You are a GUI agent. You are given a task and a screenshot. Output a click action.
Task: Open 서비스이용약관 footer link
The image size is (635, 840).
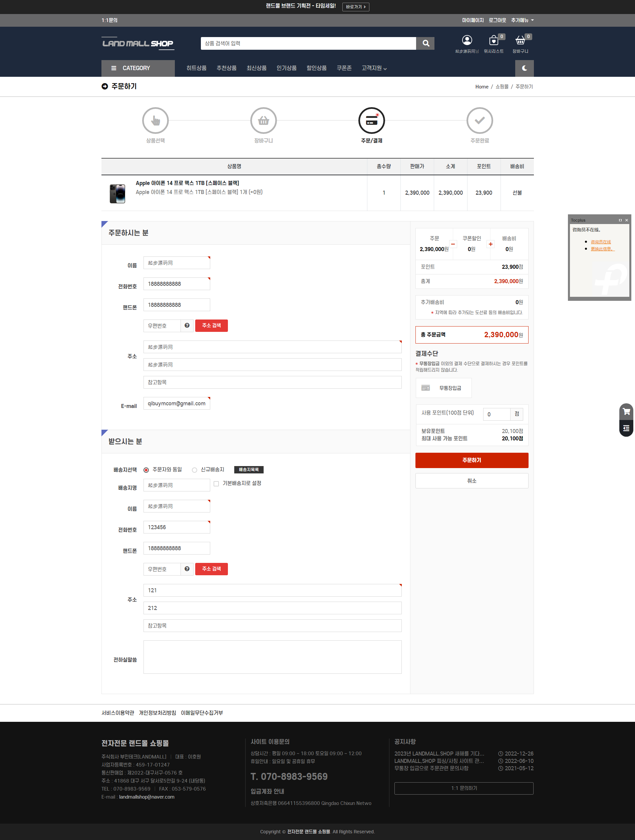tap(118, 713)
